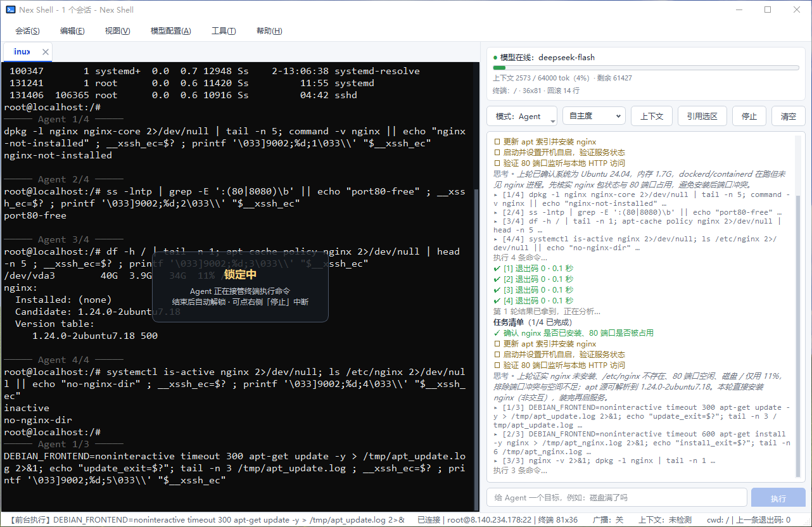The height and width of the screenshot is (527, 812).
Task: Minimize the Nex Shell window
Action: [739, 10]
